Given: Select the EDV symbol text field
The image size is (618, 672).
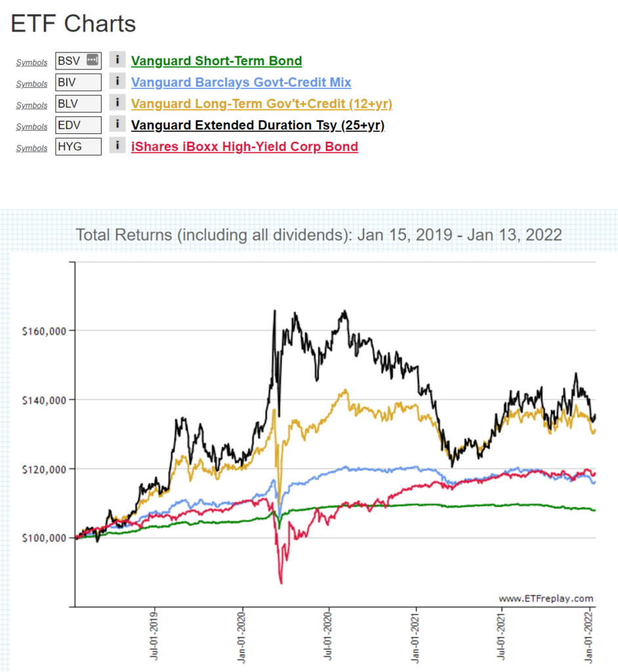Looking at the screenshot, I should pyautogui.click(x=78, y=125).
